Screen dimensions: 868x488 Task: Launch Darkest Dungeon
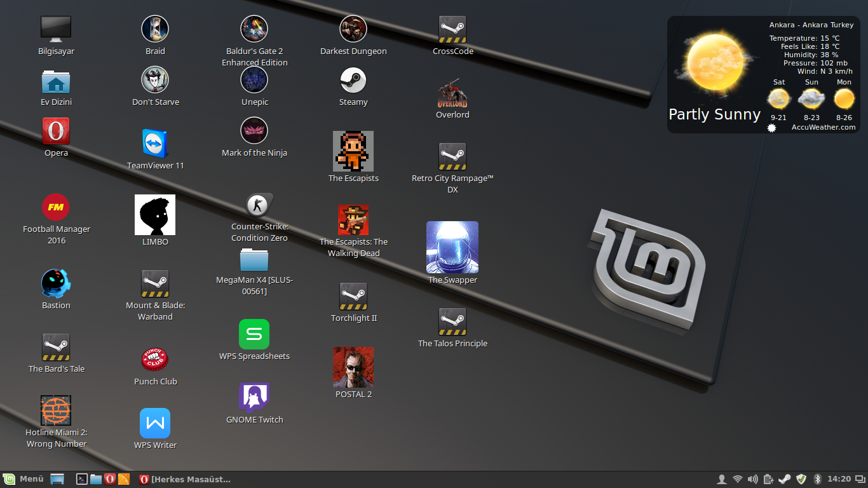click(x=353, y=29)
